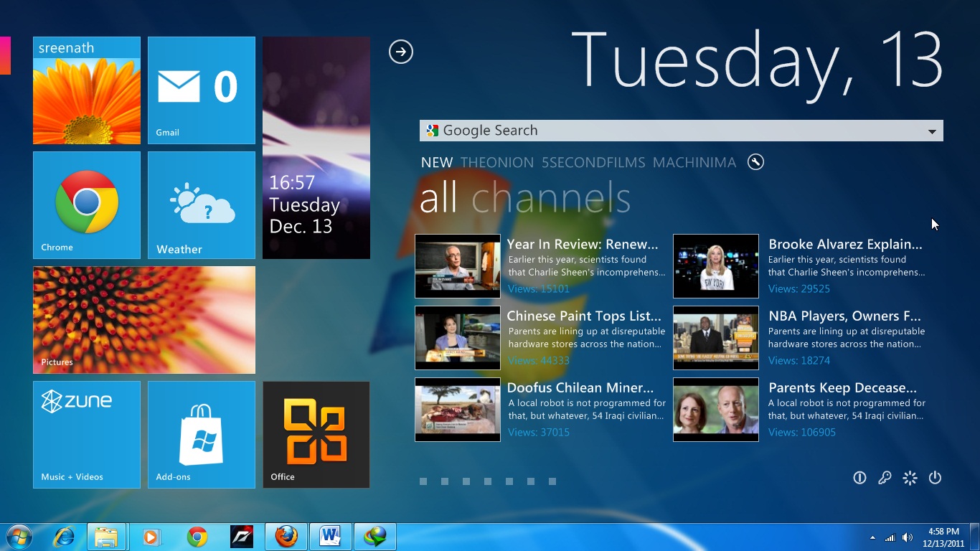
Task: Click the Google Search input field
Action: [682, 131]
